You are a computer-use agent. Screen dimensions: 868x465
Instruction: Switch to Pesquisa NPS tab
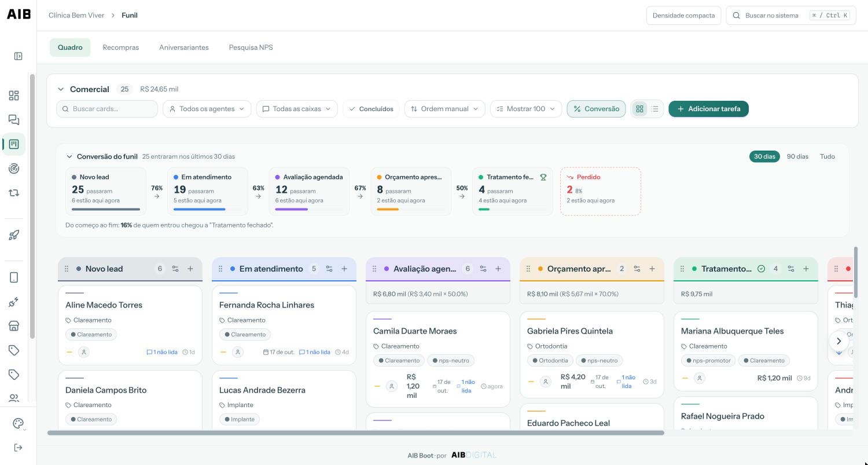251,47
